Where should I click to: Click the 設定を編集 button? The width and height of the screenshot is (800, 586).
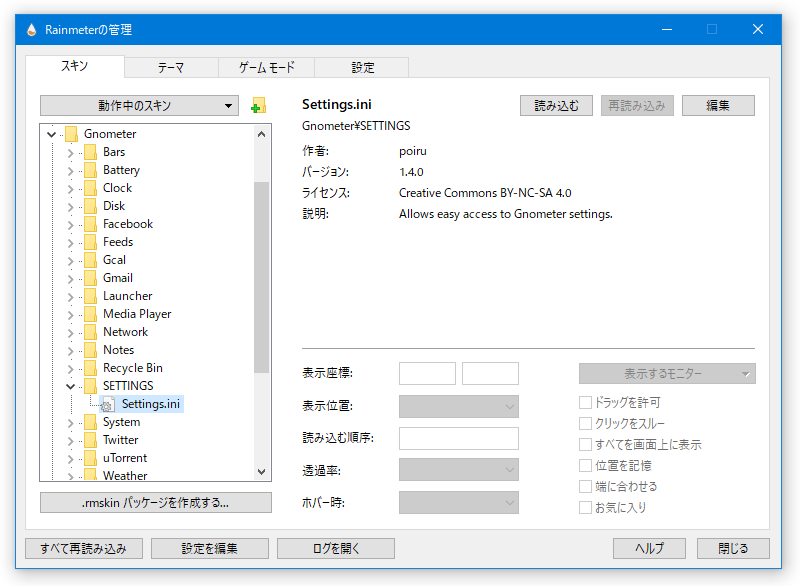click(x=210, y=549)
